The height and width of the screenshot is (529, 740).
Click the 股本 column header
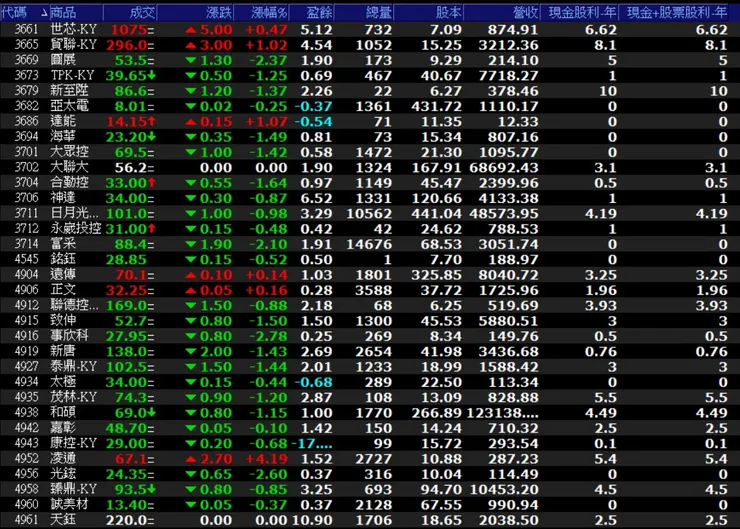tap(429, 13)
